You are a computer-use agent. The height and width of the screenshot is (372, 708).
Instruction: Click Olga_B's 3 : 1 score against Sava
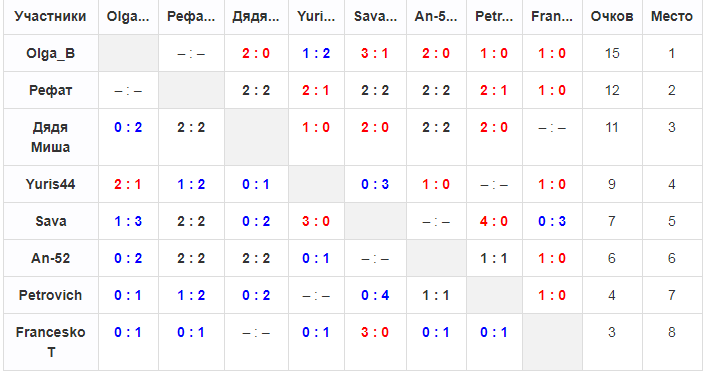click(374, 53)
